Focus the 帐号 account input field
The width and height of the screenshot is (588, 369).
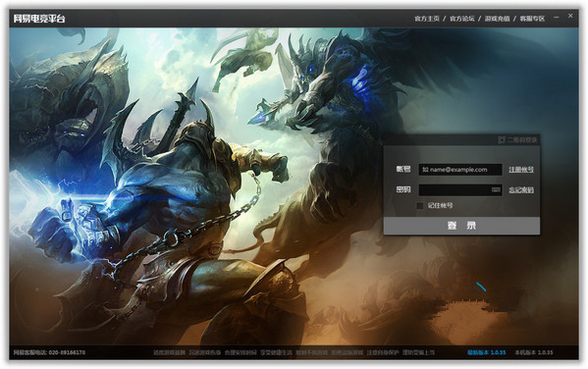[x=460, y=170]
